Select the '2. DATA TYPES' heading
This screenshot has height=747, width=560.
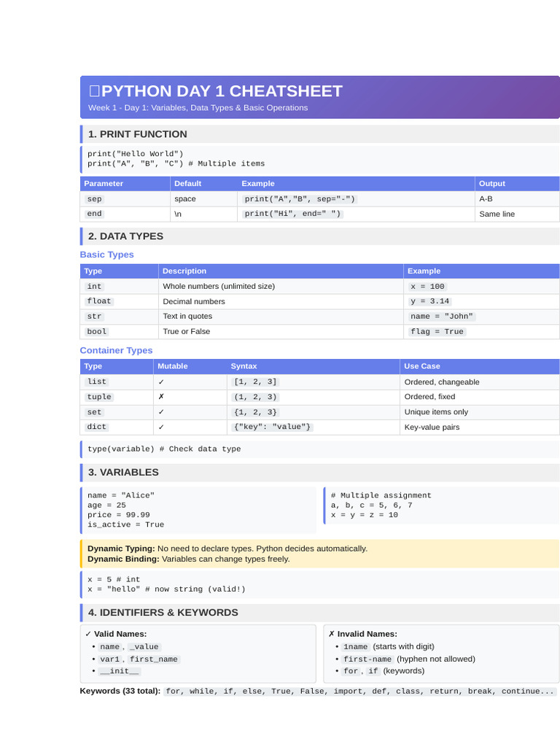pos(125,236)
